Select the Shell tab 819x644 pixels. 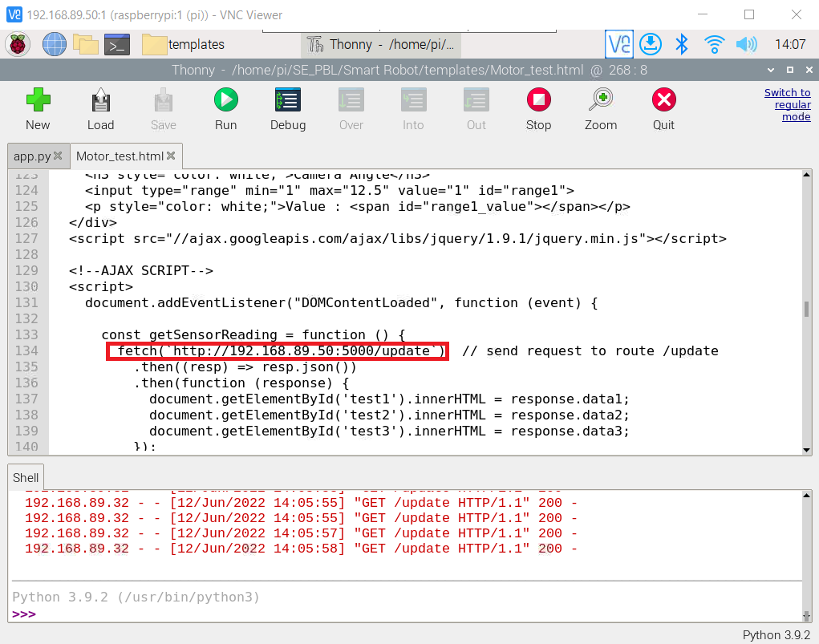[x=26, y=478]
